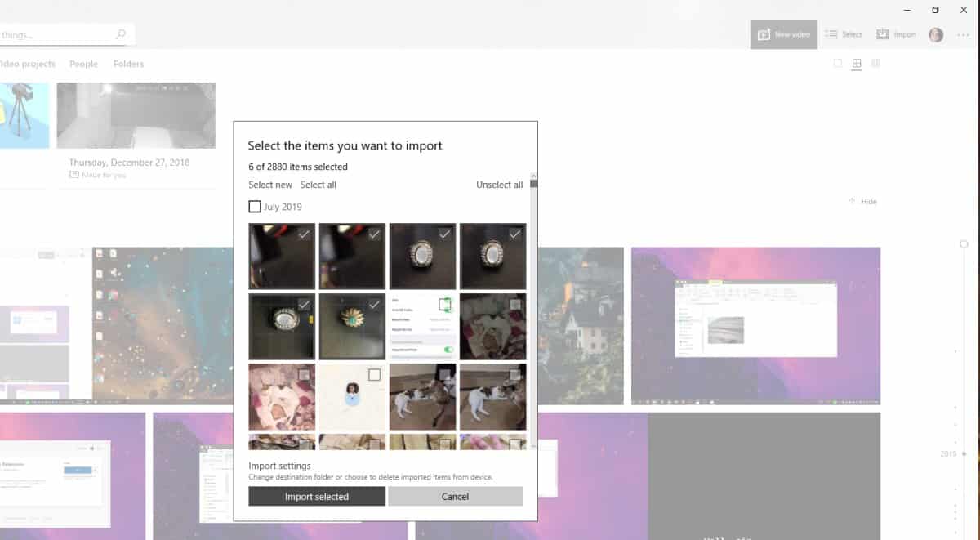
Task: Check the July 2019 group checkbox
Action: (255, 207)
